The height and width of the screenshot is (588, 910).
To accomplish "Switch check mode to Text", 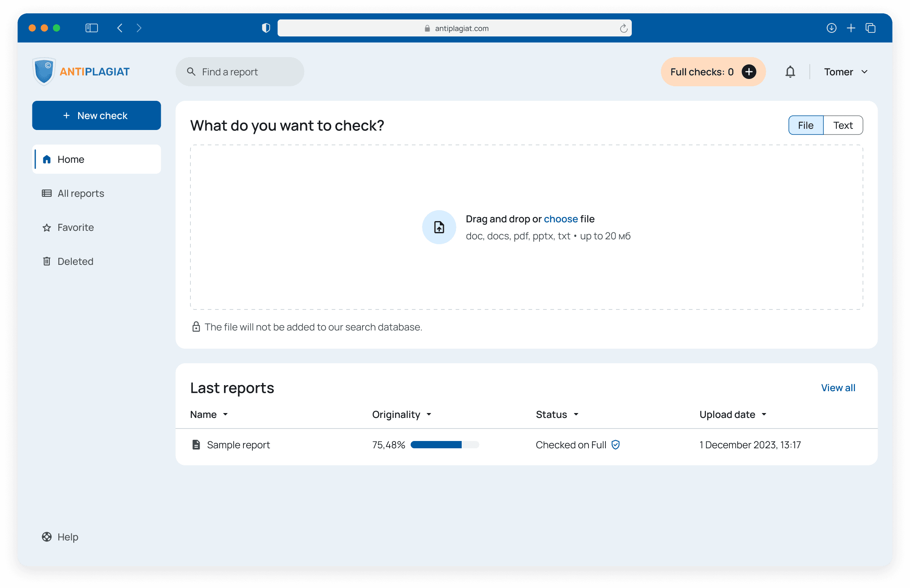I will 843,125.
